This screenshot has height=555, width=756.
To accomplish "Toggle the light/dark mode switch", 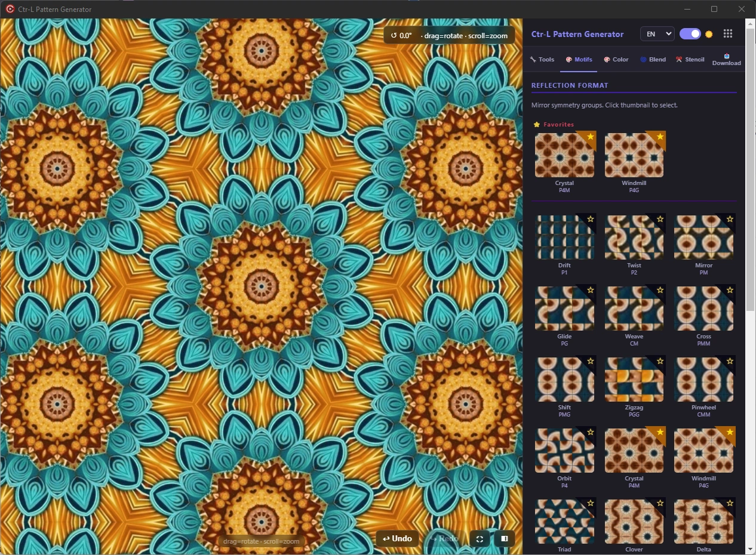I will point(690,34).
